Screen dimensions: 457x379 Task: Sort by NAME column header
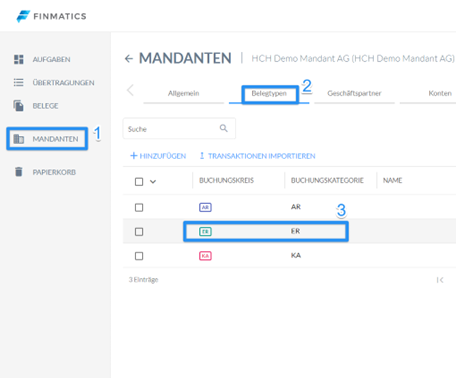(392, 180)
